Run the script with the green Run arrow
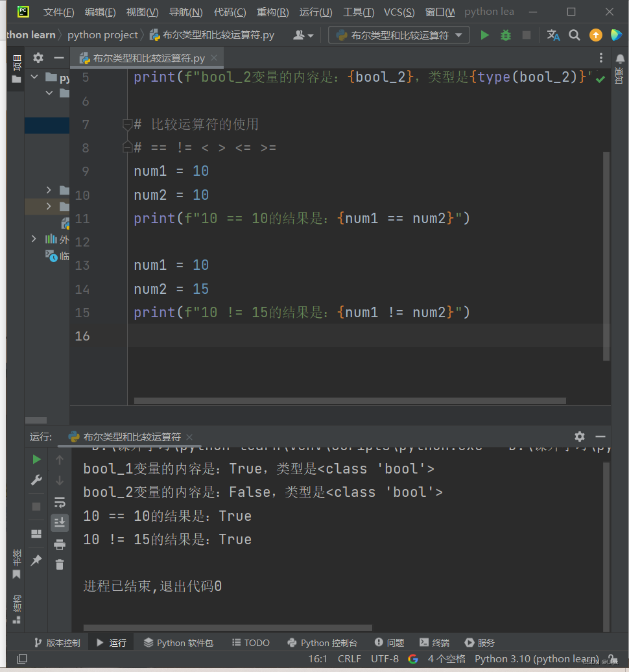This screenshot has height=672, width=629. (484, 35)
